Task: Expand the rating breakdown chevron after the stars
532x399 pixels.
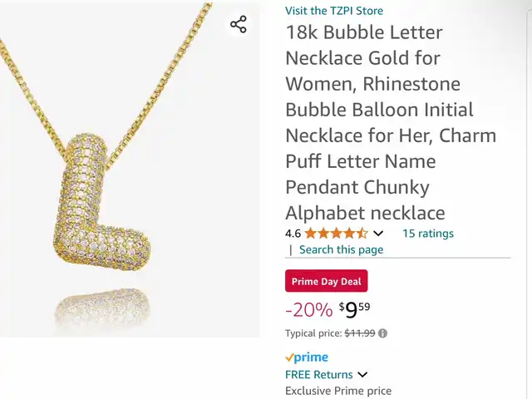Action: coord(378,234)
